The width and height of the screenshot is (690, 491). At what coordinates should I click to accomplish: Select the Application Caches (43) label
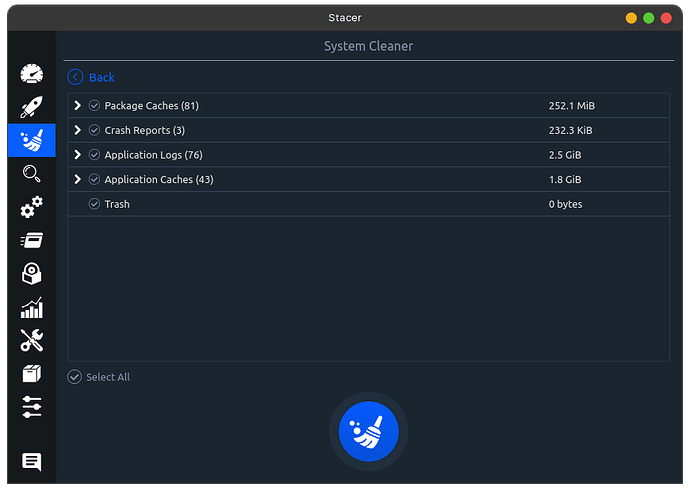tap(159, 180)
